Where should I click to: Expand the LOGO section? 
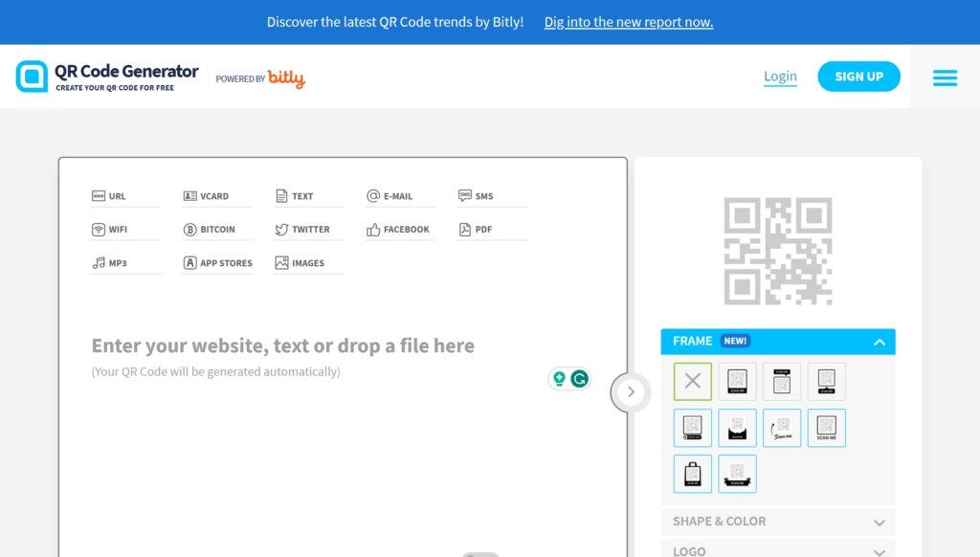[777, 550]
